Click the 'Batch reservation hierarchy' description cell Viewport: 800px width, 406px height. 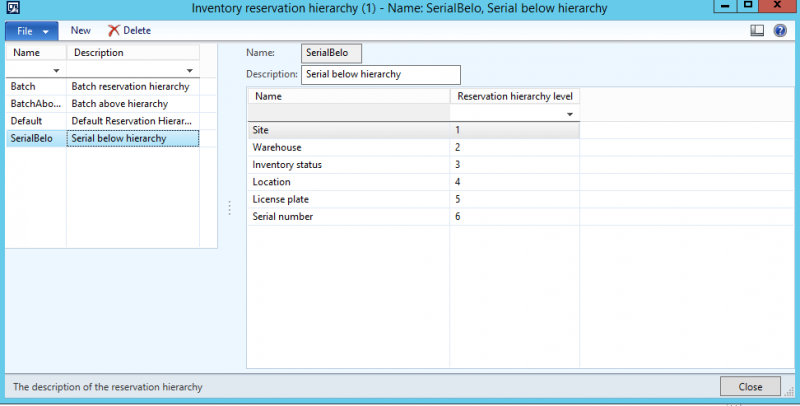(x=133, y=87)
